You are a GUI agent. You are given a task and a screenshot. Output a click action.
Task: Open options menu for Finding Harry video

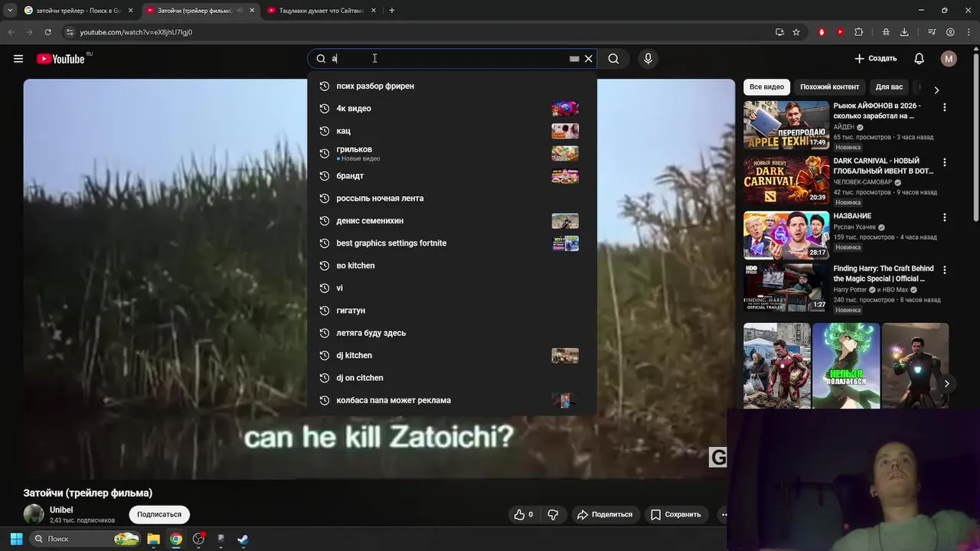(x=944, y=270)
